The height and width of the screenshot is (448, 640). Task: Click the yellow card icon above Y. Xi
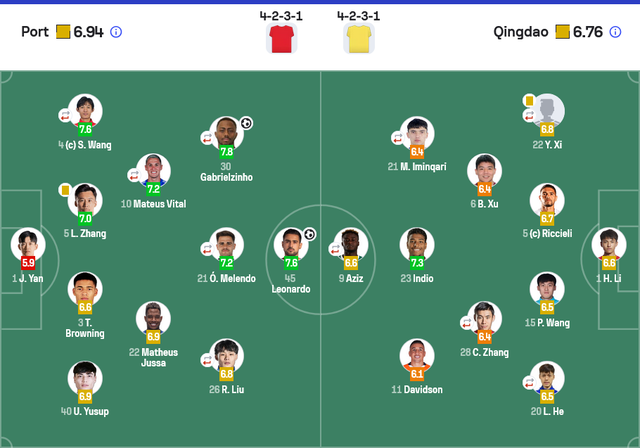tap(527, 100)
